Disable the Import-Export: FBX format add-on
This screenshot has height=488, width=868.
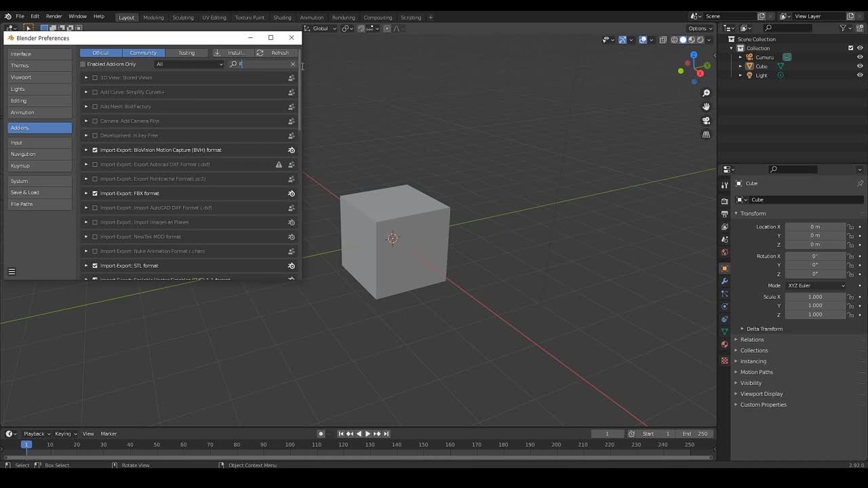pyautogui.click(x=95, y=193)
